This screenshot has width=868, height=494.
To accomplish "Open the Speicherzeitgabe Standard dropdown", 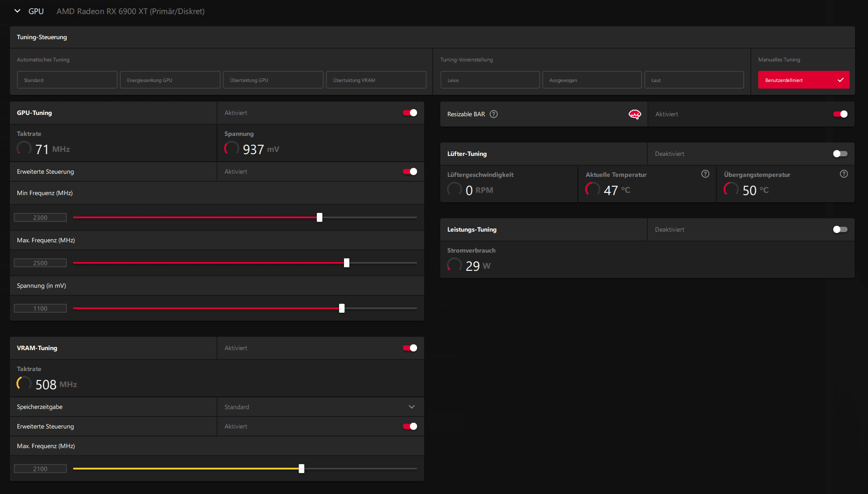I will click(x=320, y=407).
